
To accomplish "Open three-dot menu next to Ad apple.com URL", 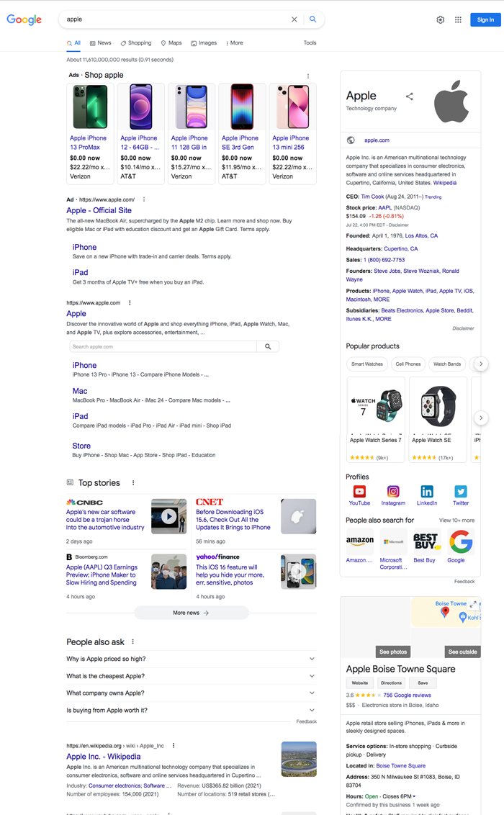I will pyautogui.click(x=144, y=199).
